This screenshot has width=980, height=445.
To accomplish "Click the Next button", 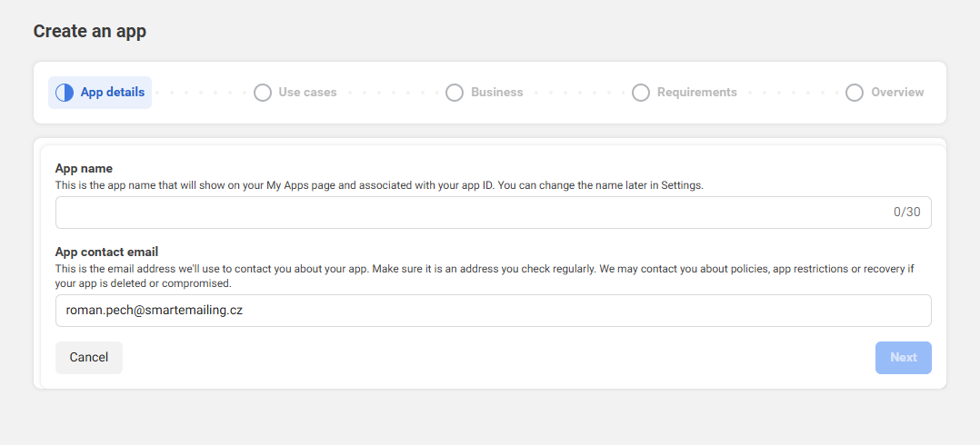I will 903,358.
